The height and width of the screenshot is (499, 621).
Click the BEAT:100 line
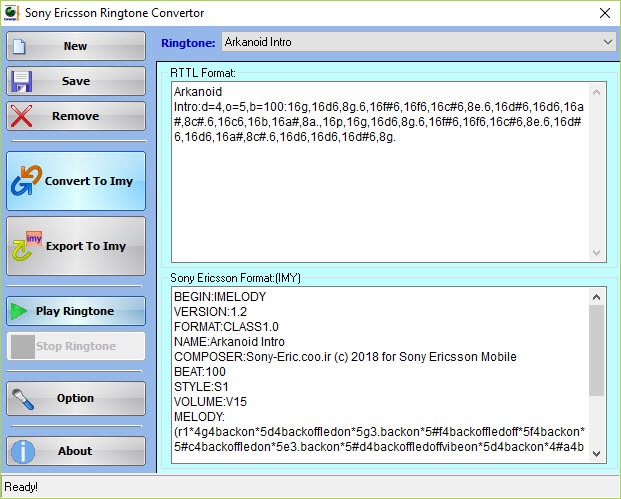(200, 372)
